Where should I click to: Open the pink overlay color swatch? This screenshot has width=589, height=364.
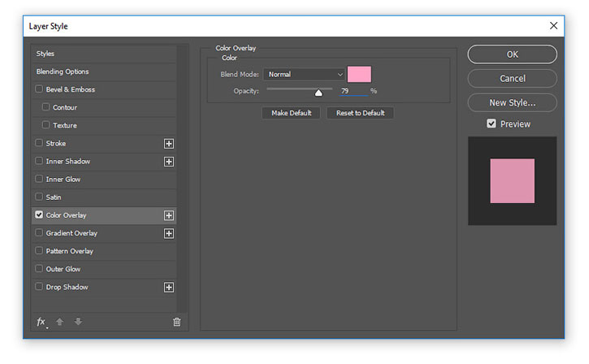[359, 75]
